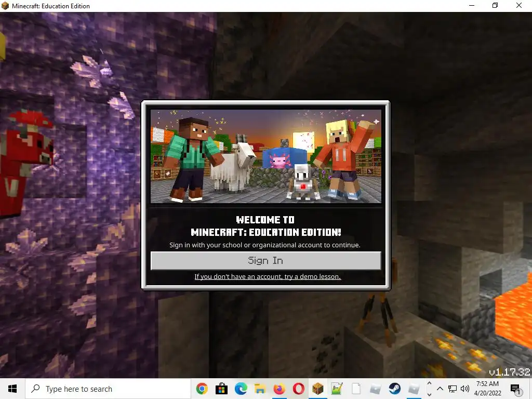Click the search magnifier icon in taskbar
532x399 pixels.
pyautogui.click(x=36, y=389)
